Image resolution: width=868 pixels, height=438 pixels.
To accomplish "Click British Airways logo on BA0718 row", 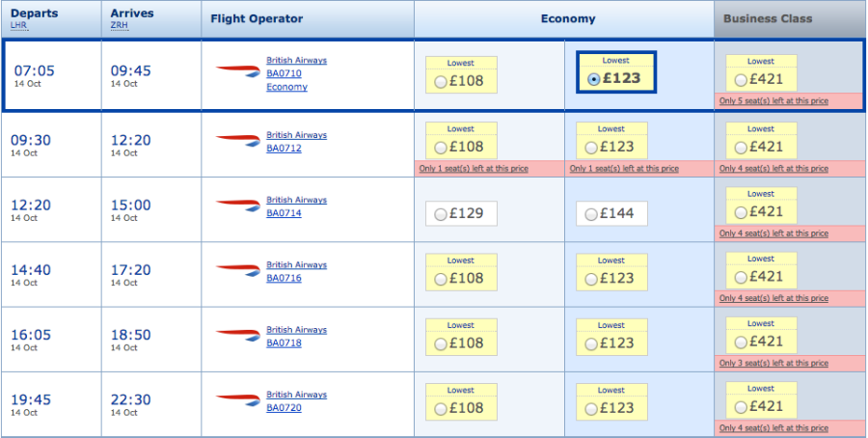I will click(237, 335).
